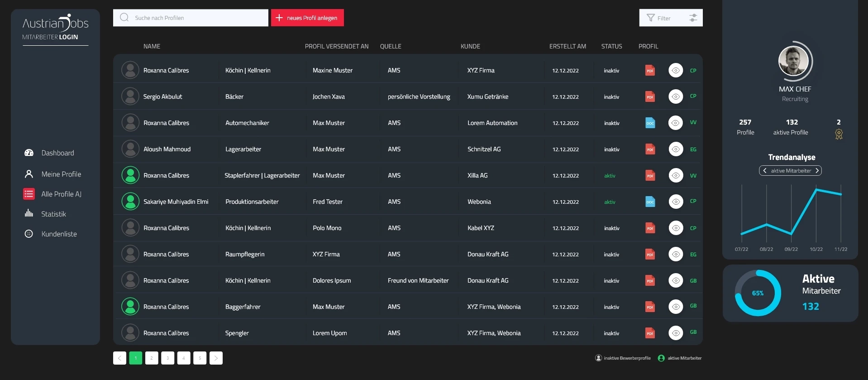Click the Kundenliste icon in sidebar

tap(29, 234)
